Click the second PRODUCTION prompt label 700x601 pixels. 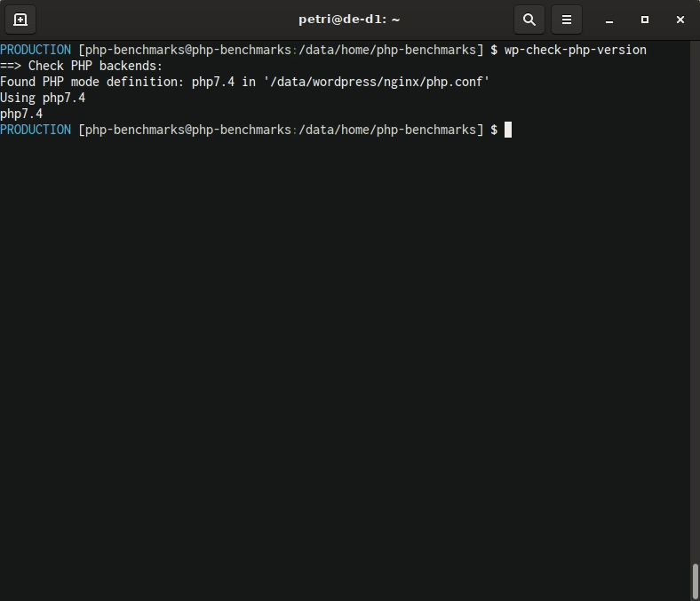(36, 130)
